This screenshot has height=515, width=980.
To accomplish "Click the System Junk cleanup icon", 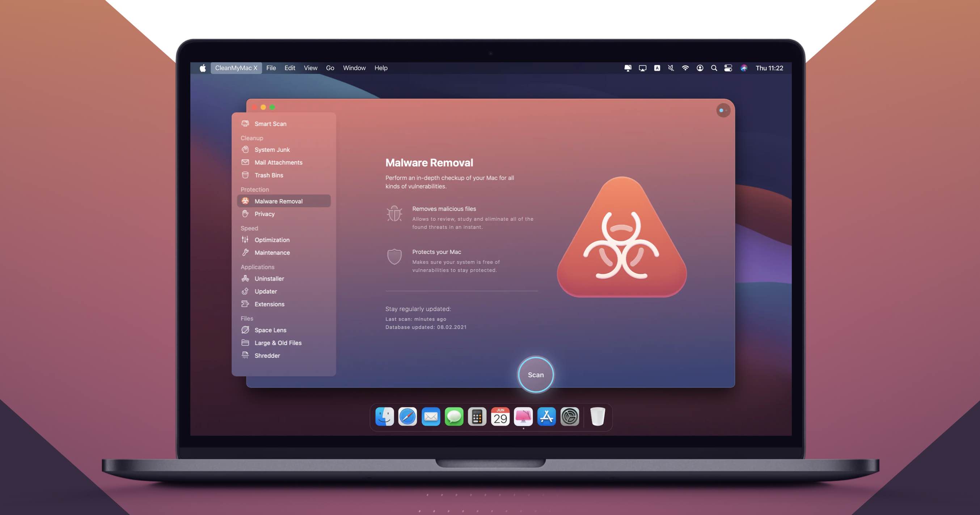I will coord(246,149).
